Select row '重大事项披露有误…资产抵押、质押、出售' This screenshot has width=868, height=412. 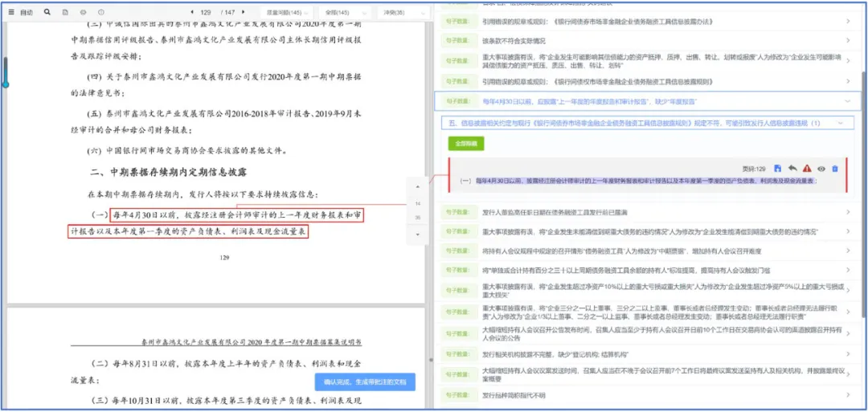[649, 61]
